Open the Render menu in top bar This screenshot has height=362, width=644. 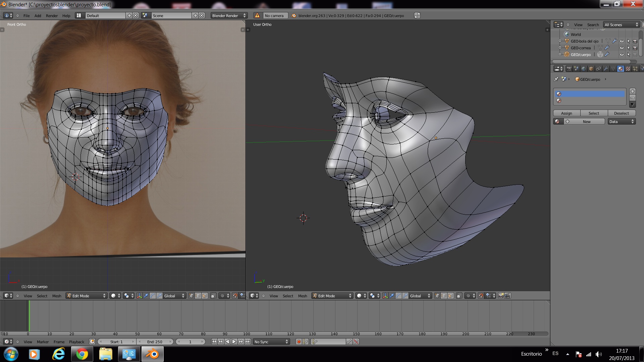tap(52, 16)
